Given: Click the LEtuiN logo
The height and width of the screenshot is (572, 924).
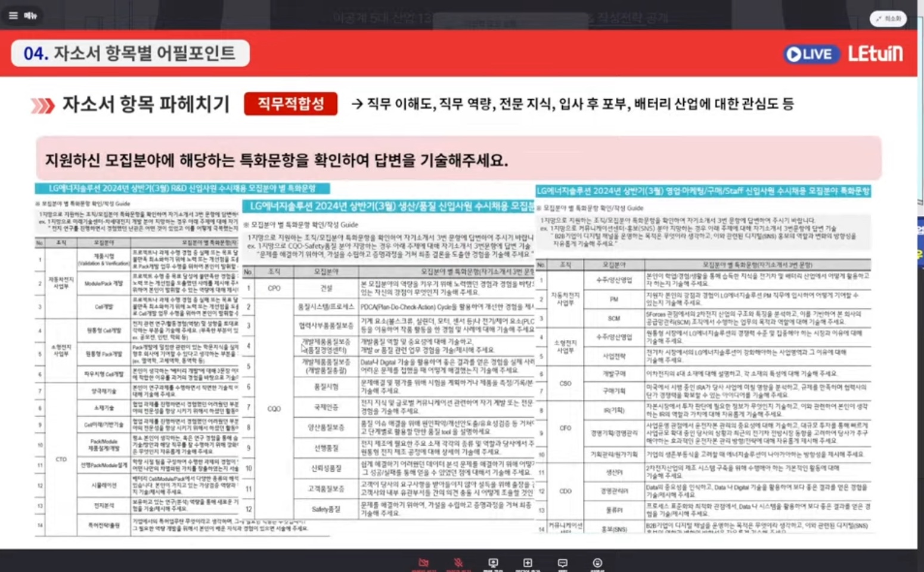Looking at the screenshot, I should (x=876, y=54).
